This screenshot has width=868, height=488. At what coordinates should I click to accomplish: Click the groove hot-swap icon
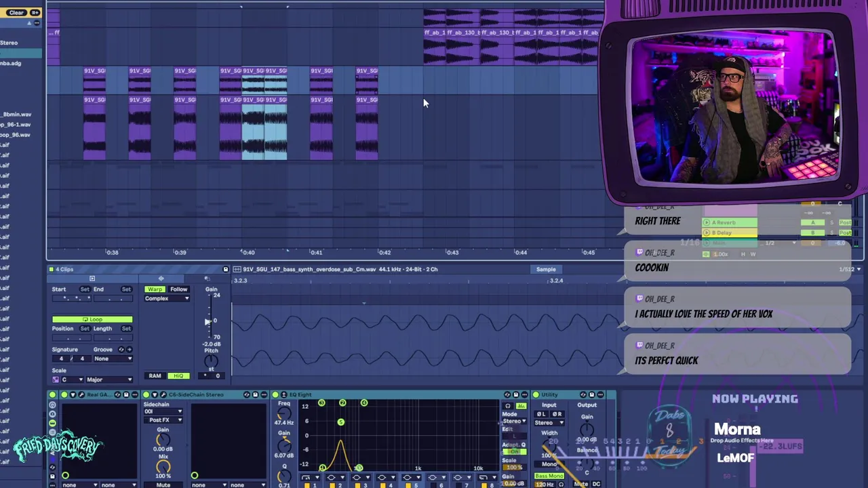121,350
